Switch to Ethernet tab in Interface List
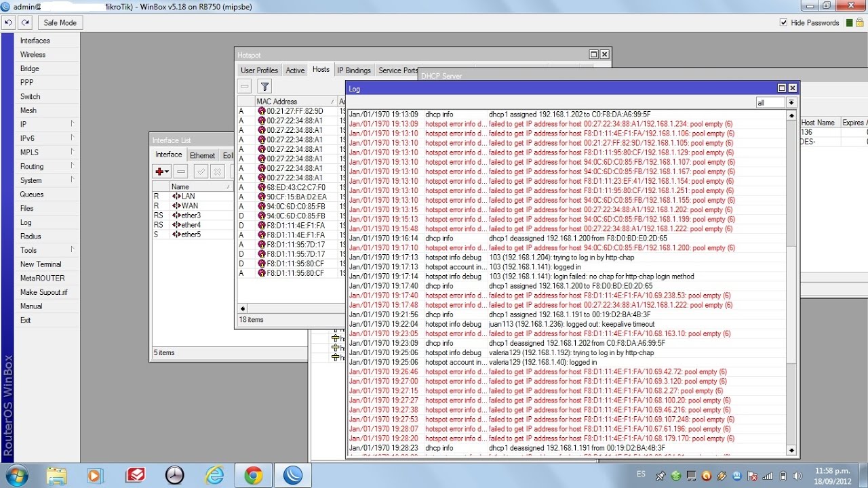Image resolution: width=868 pixels, height=488 pixels. coord(202,155)
